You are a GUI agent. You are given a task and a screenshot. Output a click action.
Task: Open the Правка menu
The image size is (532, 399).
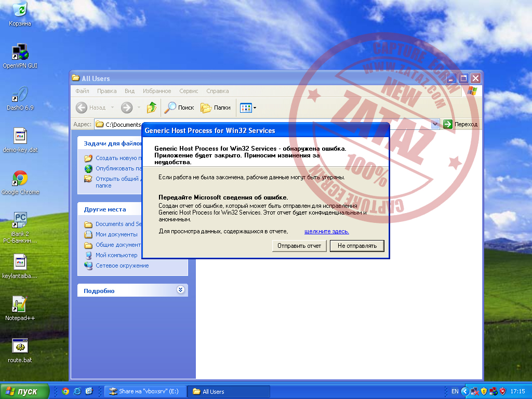(107, 91)
